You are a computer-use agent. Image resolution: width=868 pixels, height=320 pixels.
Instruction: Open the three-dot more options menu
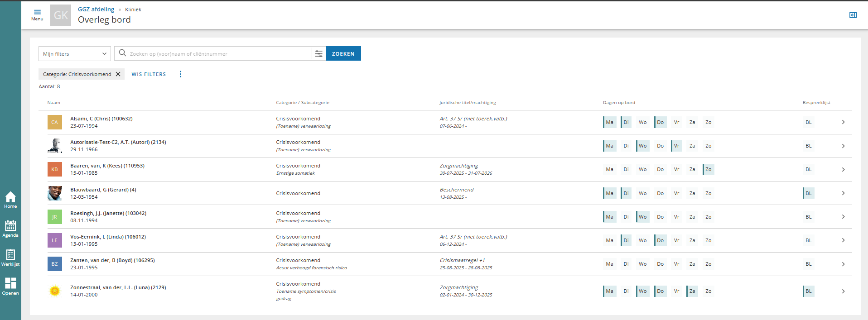pos(180,74)
